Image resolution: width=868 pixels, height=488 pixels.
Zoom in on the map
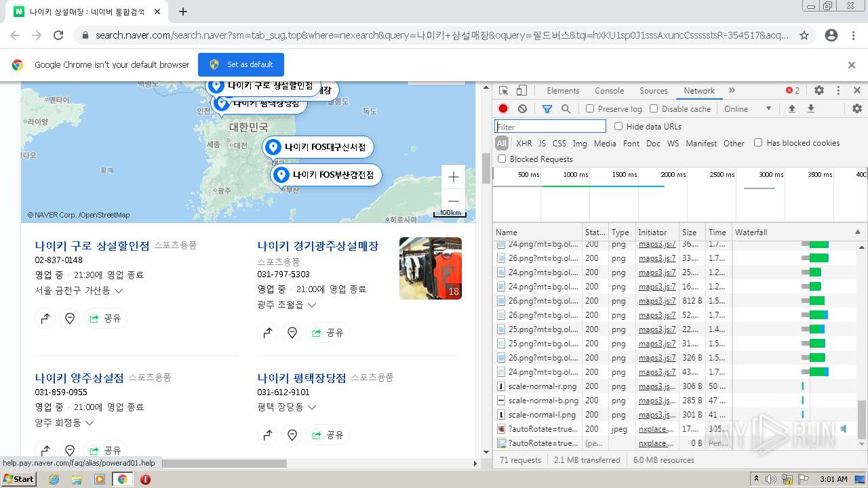454,177
